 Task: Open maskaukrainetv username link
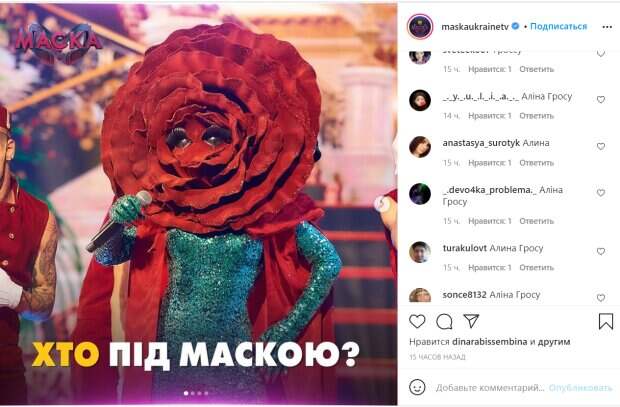pyautogui.click(x=474, y=27)
